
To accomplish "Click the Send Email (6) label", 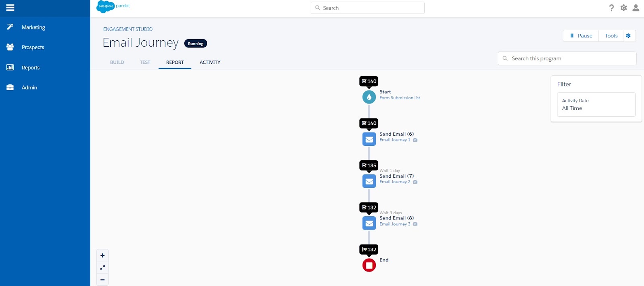I will click(x=396, y=134).
